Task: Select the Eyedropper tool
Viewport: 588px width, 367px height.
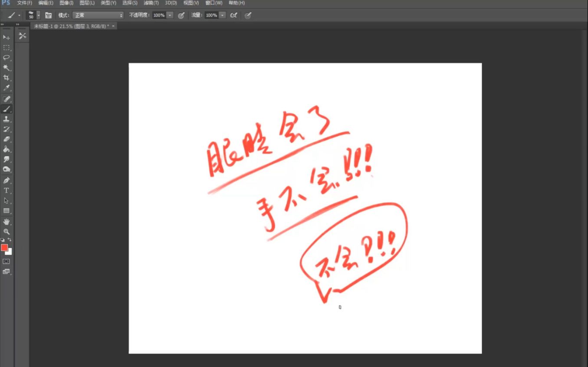Action: (x=7, y=88)
